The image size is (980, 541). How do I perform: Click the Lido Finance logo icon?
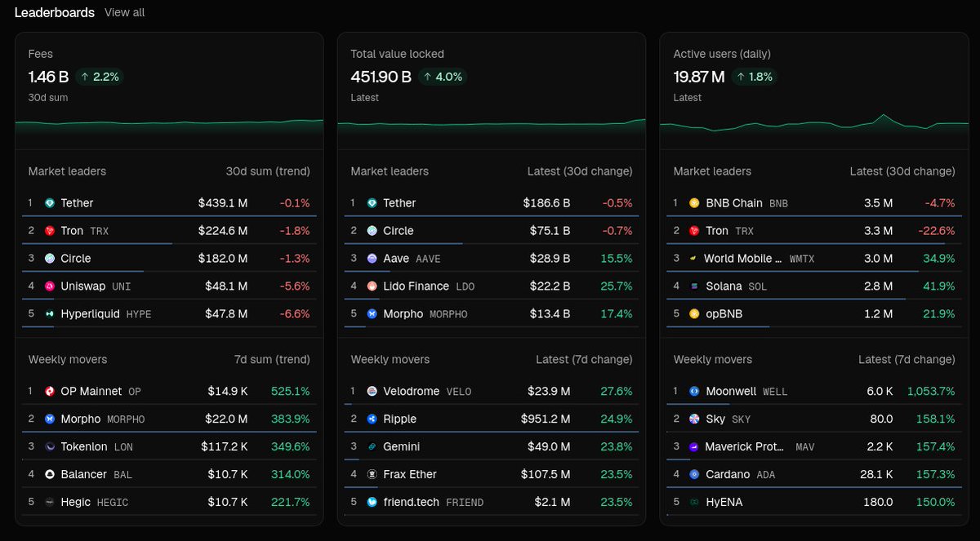(x=372, y=286)
